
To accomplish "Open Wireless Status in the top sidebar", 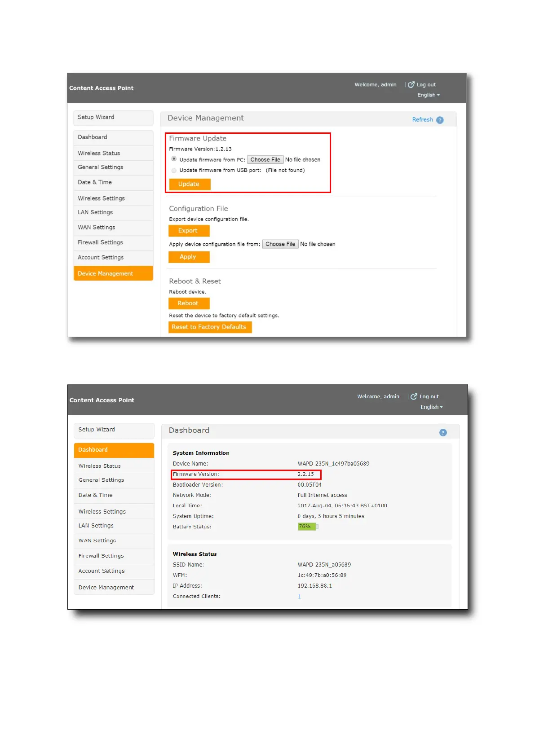I will click(x=113, y=153).
